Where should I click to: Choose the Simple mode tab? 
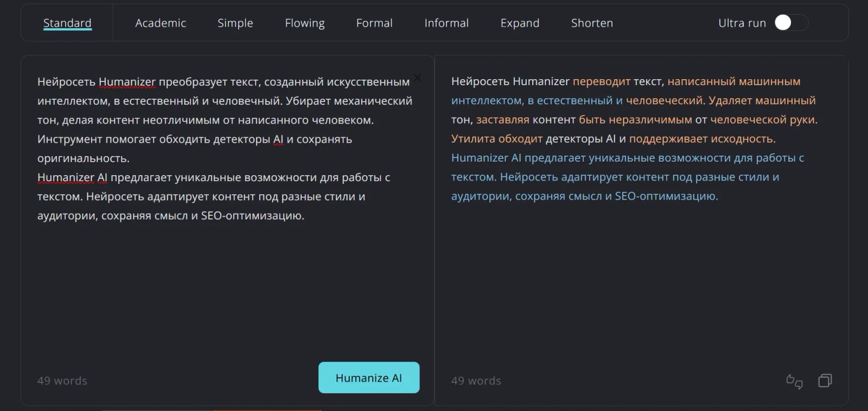235,23
